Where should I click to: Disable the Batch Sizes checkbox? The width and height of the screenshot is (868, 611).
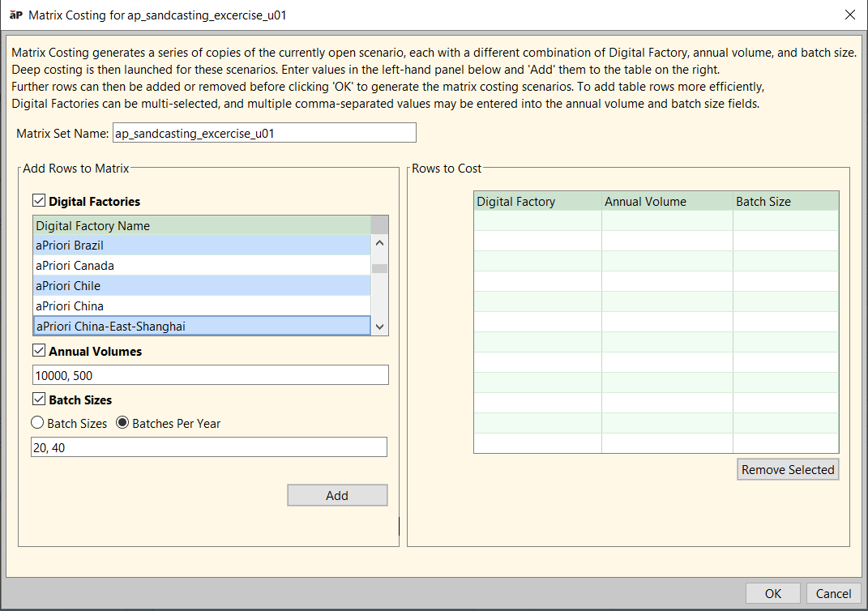click(39, 399)
